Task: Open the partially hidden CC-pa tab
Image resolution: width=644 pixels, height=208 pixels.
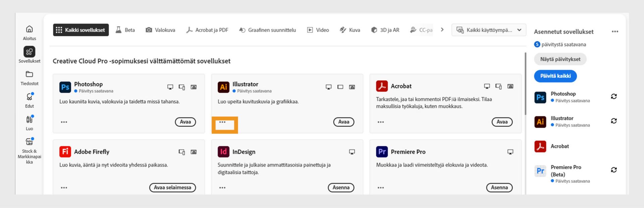Action: click(x=421, y=30)
